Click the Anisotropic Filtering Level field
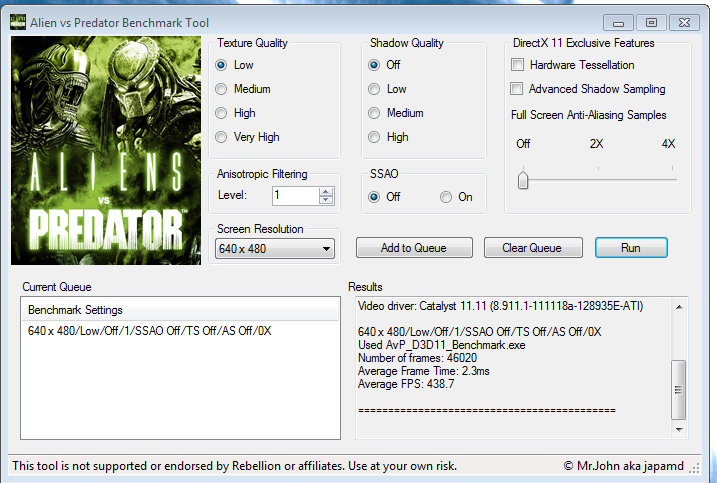717x483 pixels. click(x=296, y=196)
